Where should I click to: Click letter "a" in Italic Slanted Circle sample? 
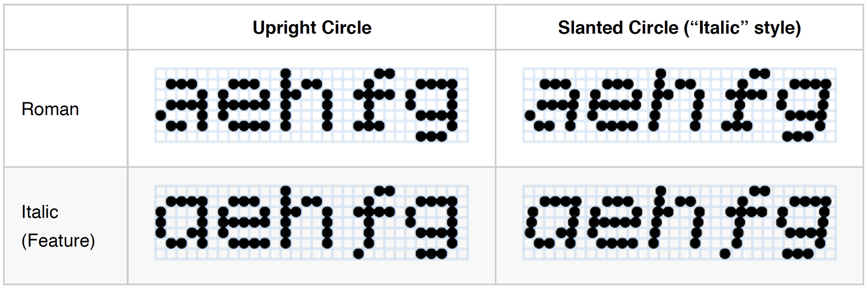click(x=552, y=222)
